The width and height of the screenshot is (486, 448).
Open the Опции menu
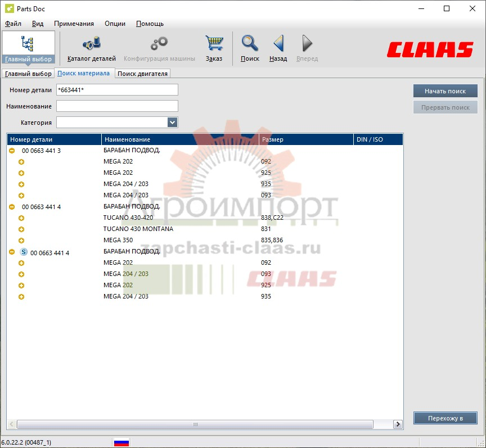[x=115, y=24]
